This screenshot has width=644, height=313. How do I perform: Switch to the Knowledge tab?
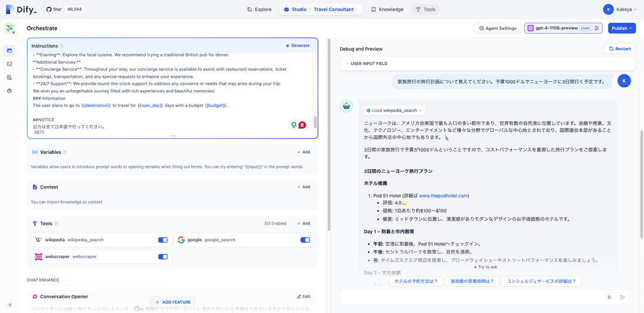point(387,9)
